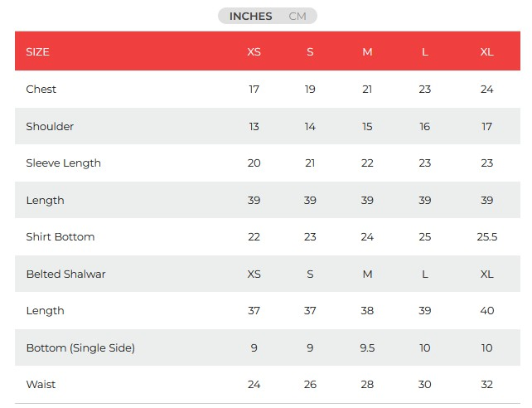This screenshot has height=408, width=532.
Task: Click the Waist row label
Action: coord(41,385)
